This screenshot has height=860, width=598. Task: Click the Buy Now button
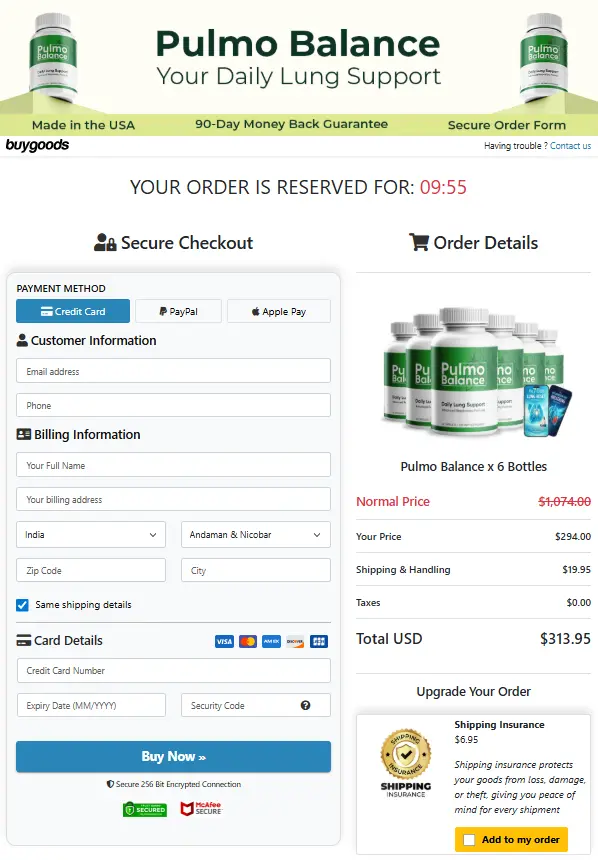pyautogui.click(x=173, y=756)
